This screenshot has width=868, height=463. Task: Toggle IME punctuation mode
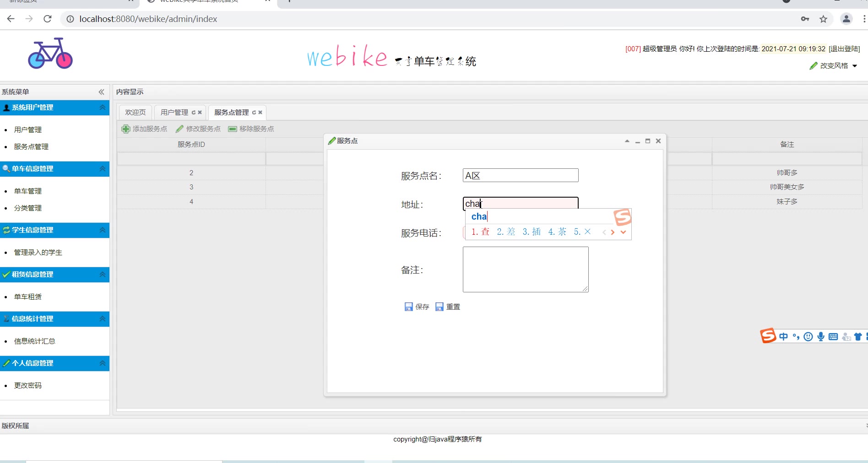point(796,337)
